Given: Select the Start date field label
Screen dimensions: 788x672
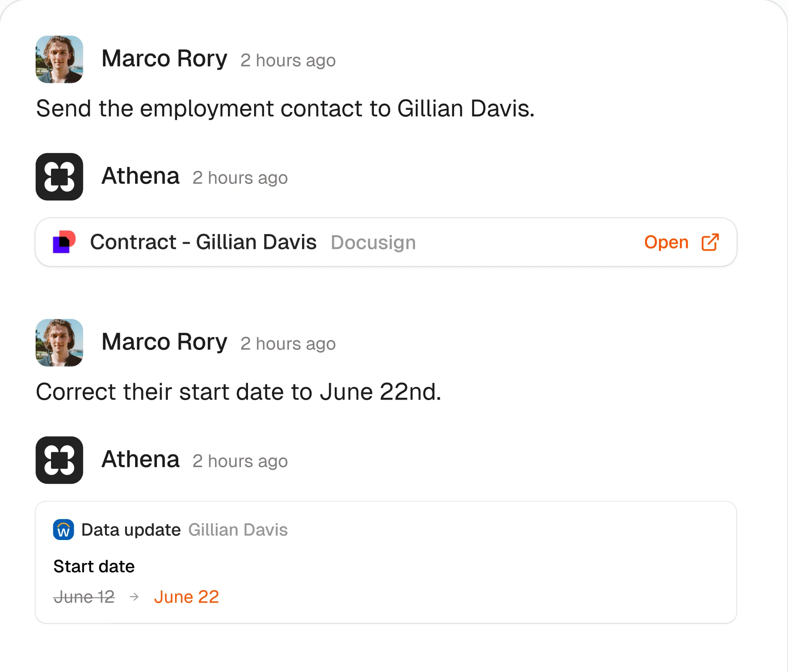Looking at the screenshot, I should 94,566.
